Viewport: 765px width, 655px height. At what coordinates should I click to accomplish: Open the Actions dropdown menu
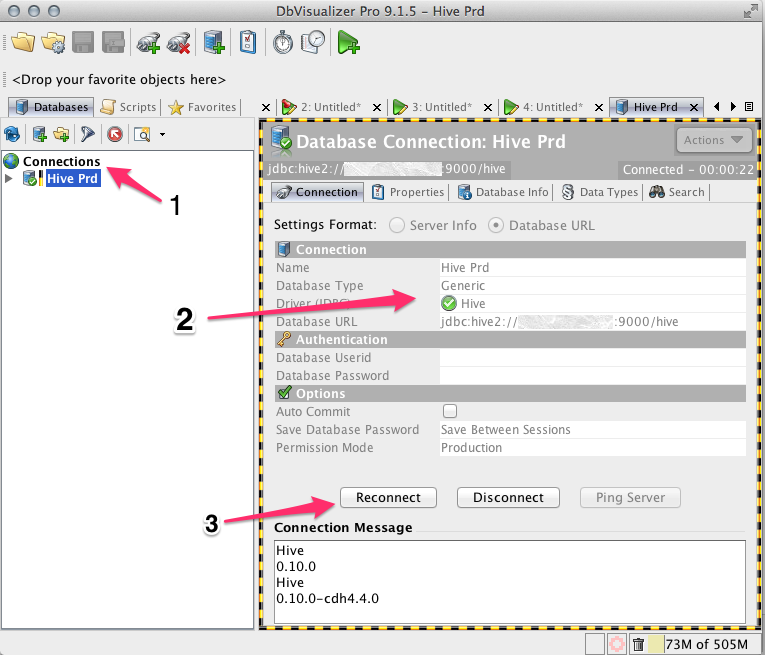tap(713, 140)
